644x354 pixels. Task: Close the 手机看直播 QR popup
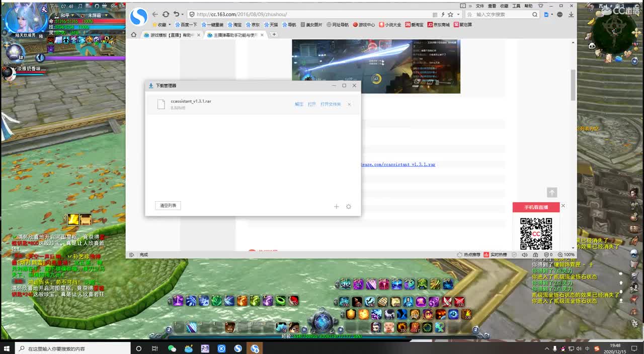[563, 205]
